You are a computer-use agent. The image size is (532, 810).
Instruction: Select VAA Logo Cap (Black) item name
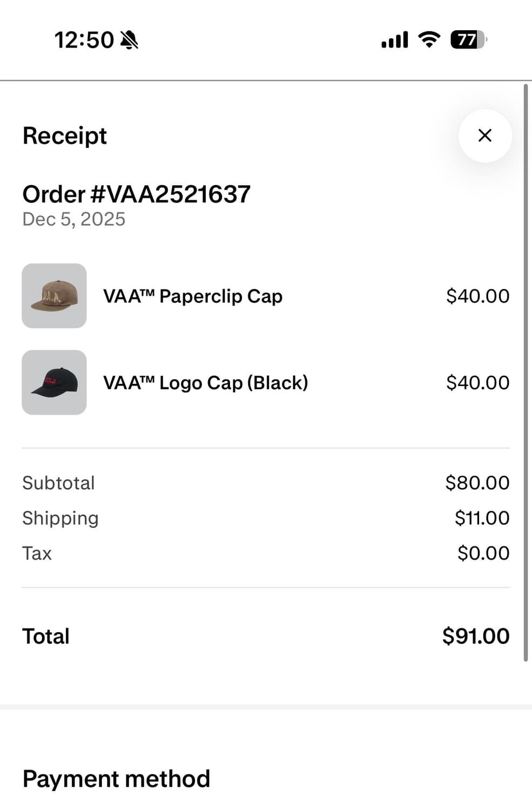coord(205,382)
